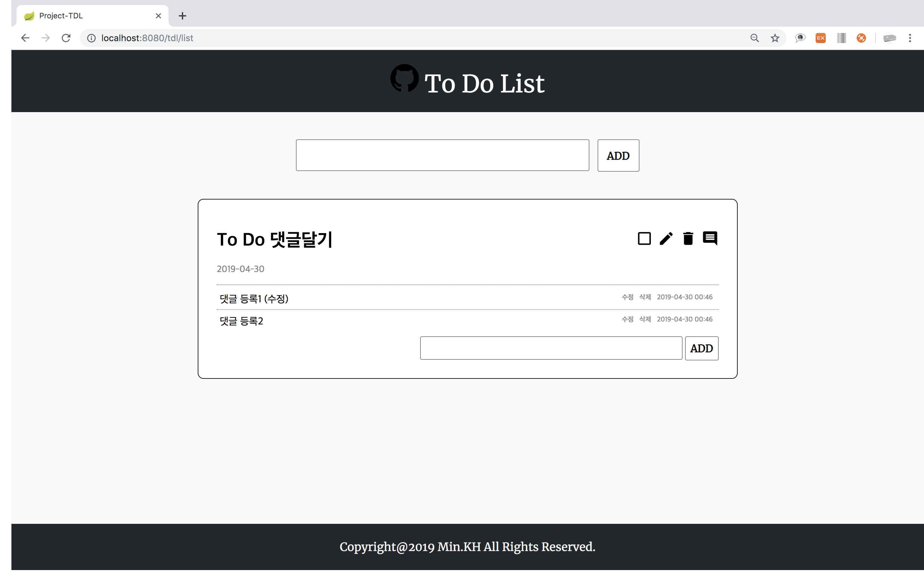Focus the comment input field in the card
924x584 pixels.
coord(551,348)
